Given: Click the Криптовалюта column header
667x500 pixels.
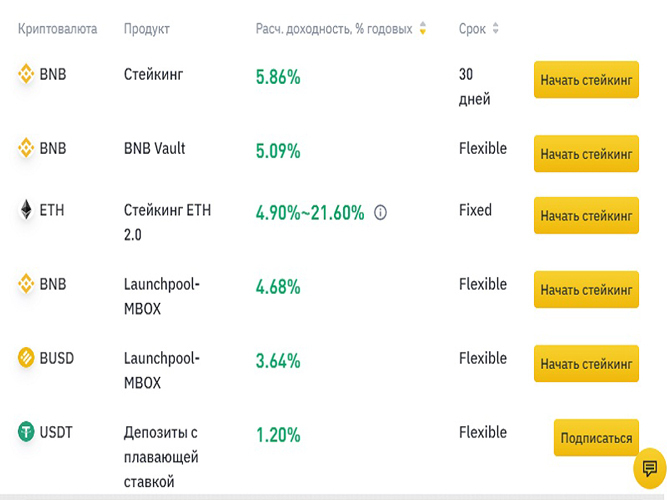Looking at the screenshot, I should pos(57,29).
